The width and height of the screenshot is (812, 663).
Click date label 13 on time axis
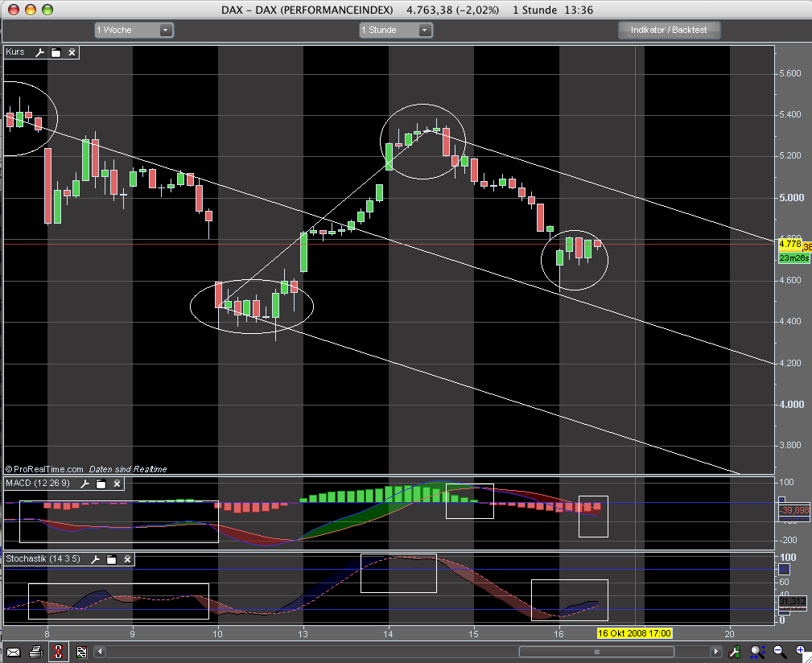click(x=303, y=633)
